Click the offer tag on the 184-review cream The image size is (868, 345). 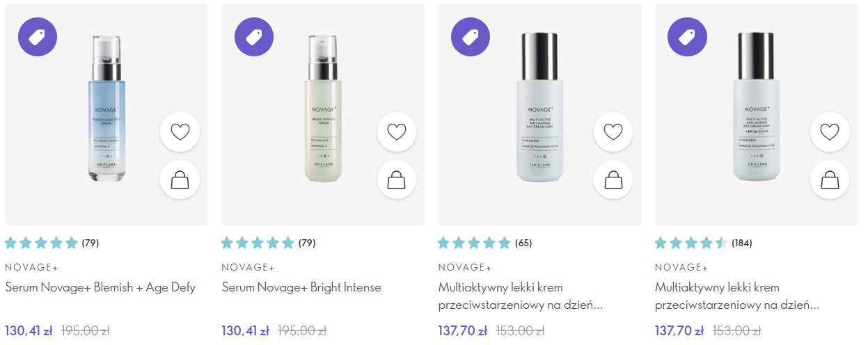[687, 37]
